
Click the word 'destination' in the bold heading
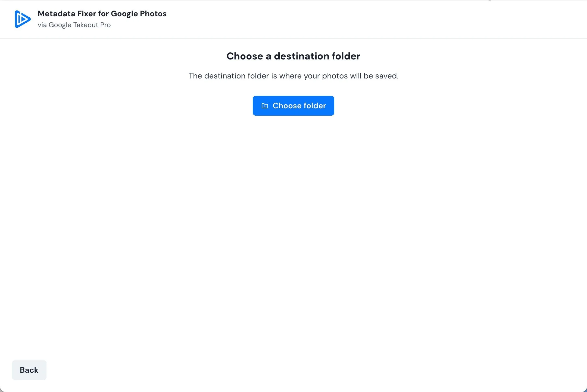[302, 56]
